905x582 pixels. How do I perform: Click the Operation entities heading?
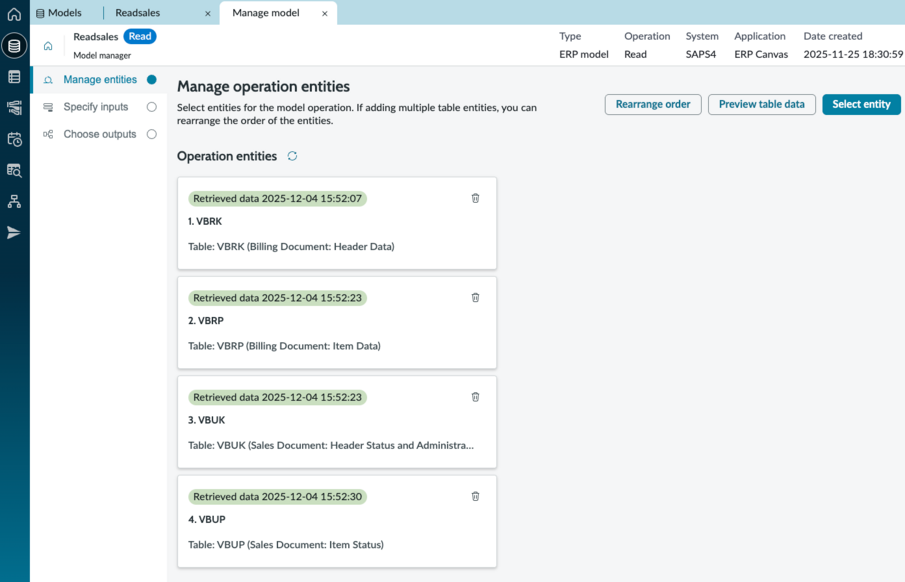(227, 156)
